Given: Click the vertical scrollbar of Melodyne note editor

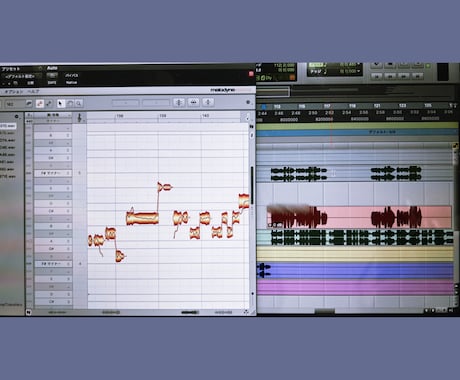Looking at the screenshot, I should [x=252, y=185].
